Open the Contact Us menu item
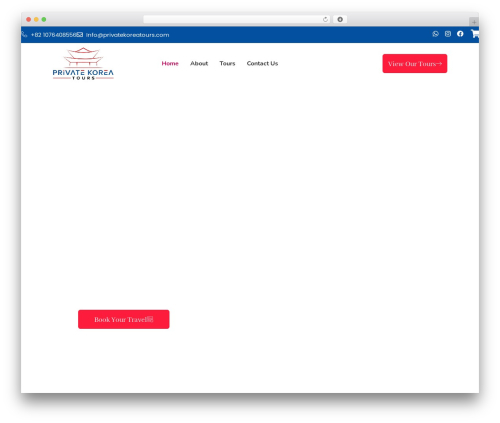 coord(262,63)
